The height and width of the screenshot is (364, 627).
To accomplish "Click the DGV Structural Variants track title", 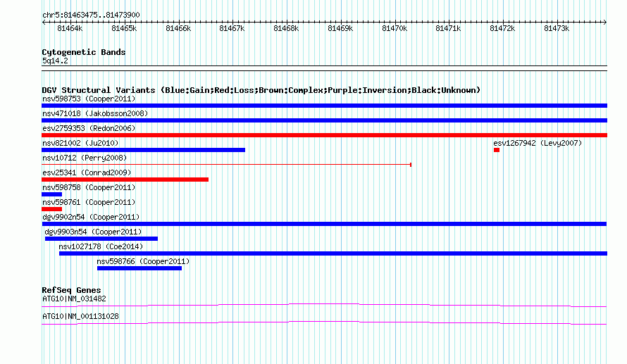I will coord(261,90).
